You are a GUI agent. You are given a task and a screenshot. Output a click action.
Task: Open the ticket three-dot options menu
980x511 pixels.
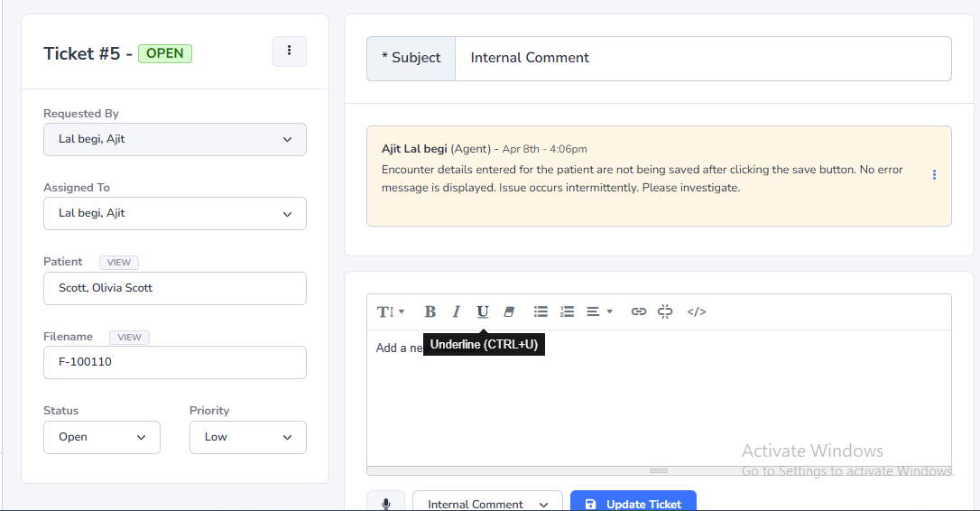tap(289, 51)
